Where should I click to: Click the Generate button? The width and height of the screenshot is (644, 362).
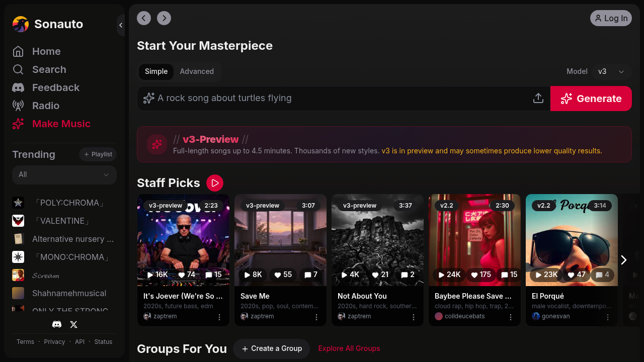tap(591, 99)
